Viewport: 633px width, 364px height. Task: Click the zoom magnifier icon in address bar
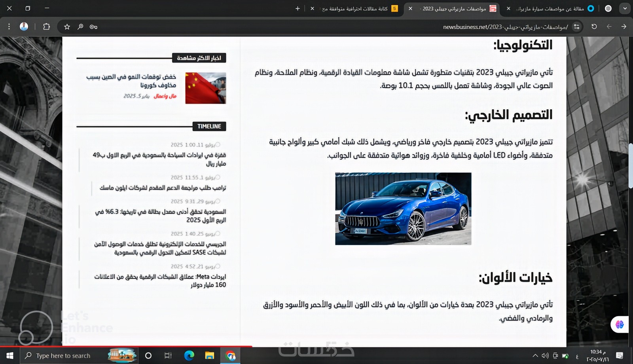80,27
